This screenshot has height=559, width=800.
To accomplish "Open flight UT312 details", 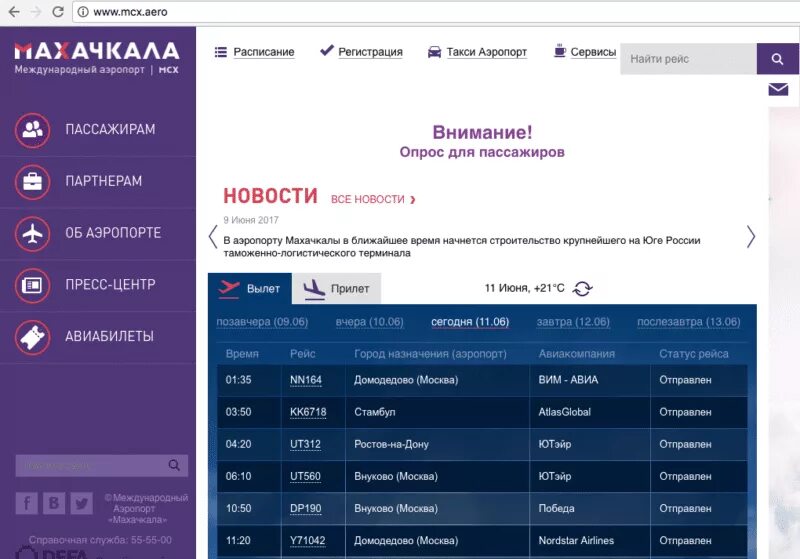I will pyautogui.click(x=305, y=445).
